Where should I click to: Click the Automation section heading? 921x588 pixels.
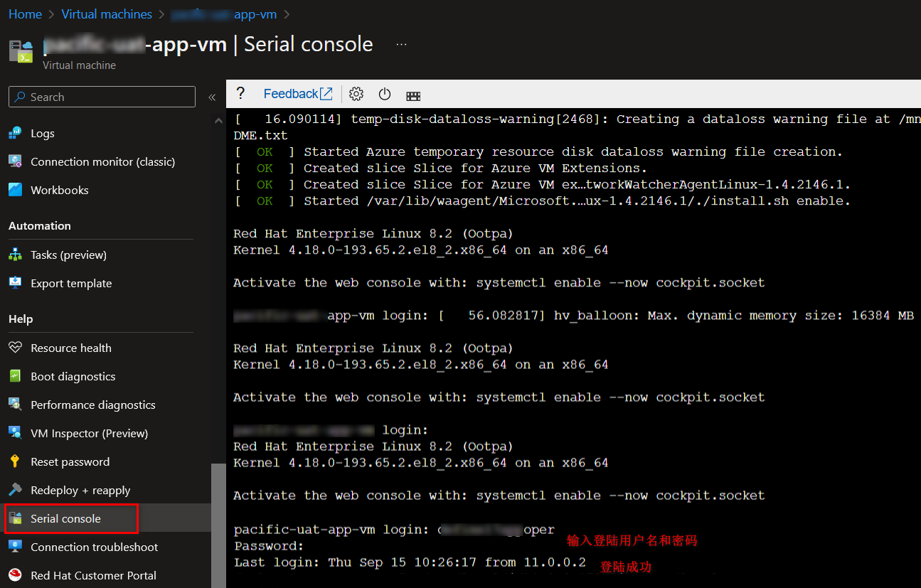tap(40, 225)
